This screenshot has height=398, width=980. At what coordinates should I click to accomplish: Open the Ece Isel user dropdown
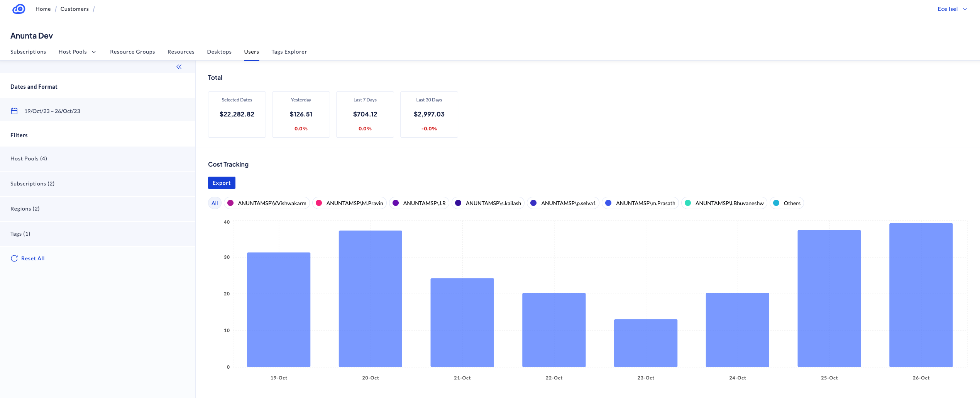click(952, 9)
